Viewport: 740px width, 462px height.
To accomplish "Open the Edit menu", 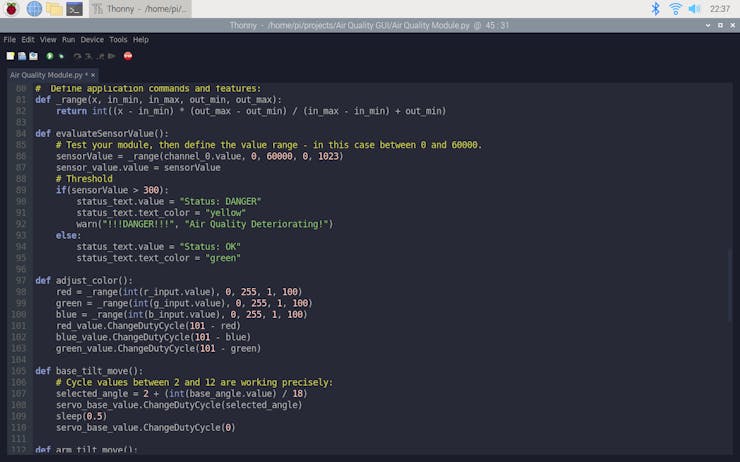I will 28,40.
